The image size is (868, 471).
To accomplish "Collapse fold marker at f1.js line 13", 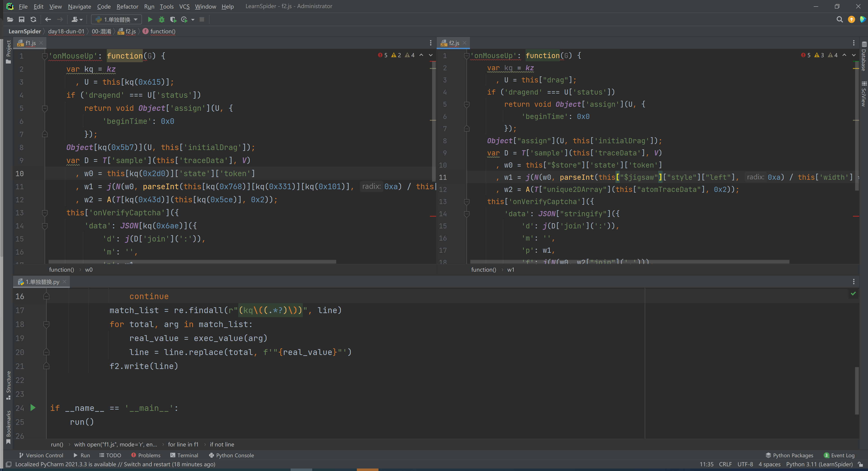I will coord(44,213).
